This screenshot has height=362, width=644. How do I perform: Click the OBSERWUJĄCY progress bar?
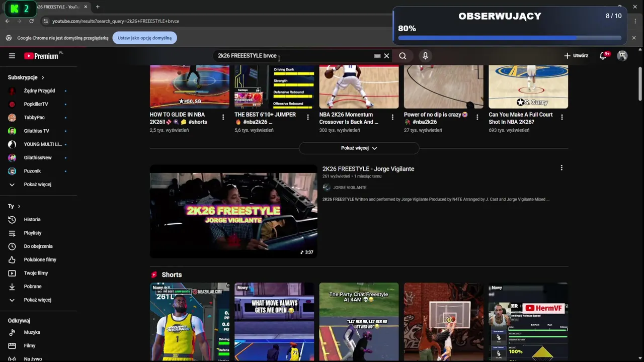tap(510, 38)
